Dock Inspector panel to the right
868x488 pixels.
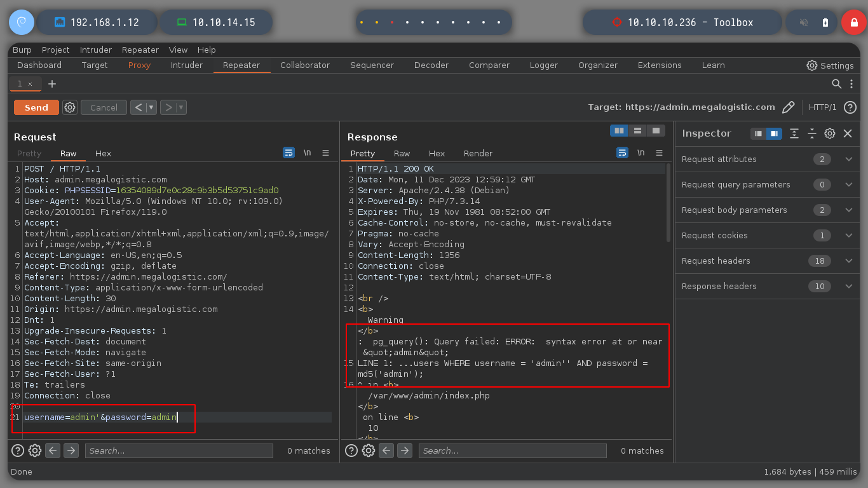pyautogui.click(x=774, y=133)
